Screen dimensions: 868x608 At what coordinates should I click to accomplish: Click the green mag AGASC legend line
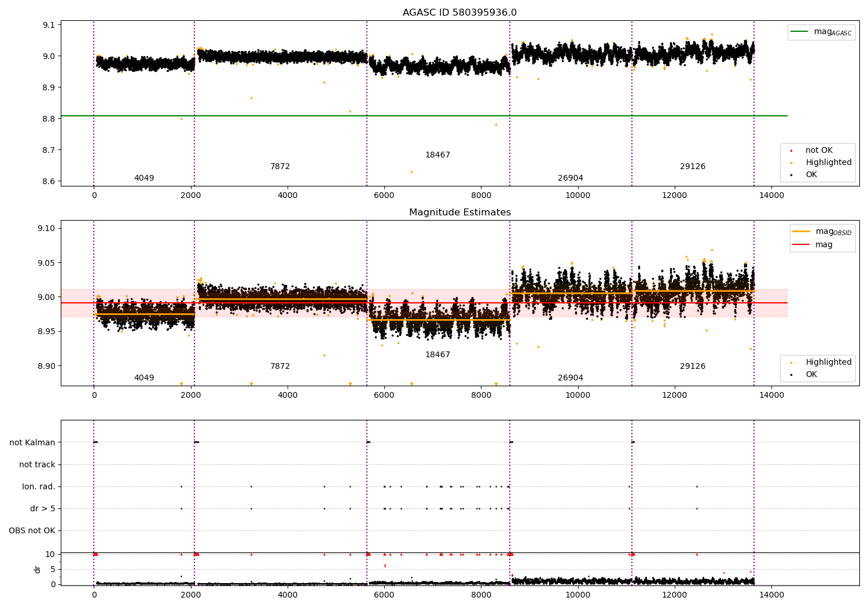point(799,32)
